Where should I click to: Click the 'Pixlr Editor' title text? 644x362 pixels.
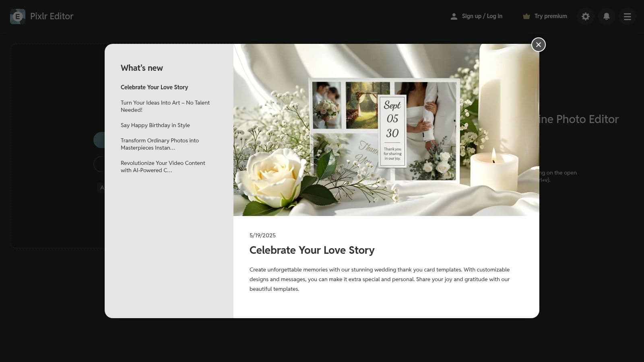coord(52,16)
